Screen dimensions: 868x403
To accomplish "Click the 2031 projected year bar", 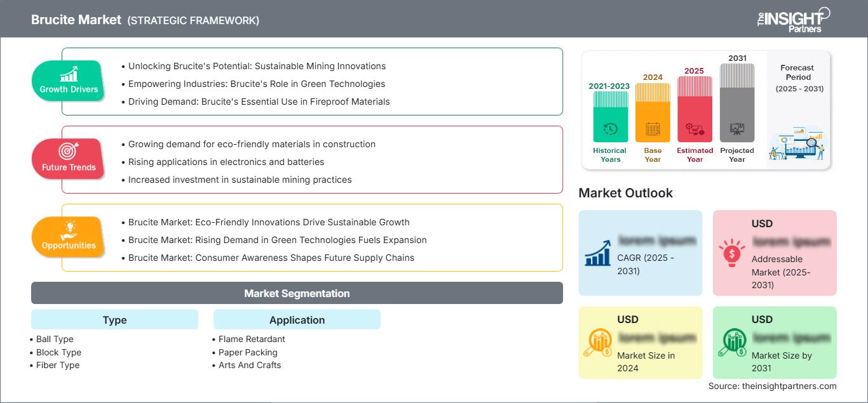I will (737, 102).
